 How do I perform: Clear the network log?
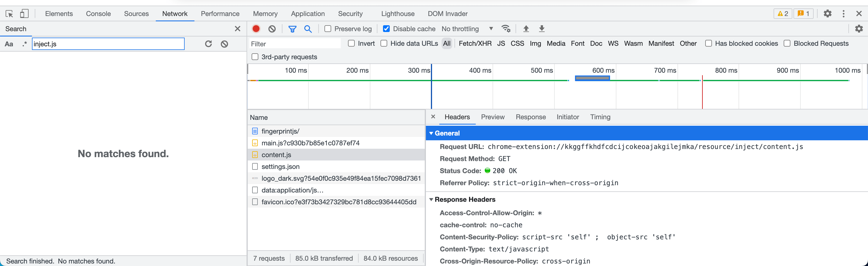point(272,29)
